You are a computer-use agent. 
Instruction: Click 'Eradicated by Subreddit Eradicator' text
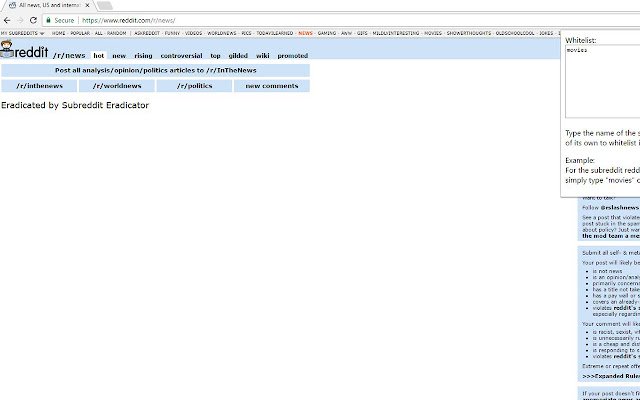(75, 105)
